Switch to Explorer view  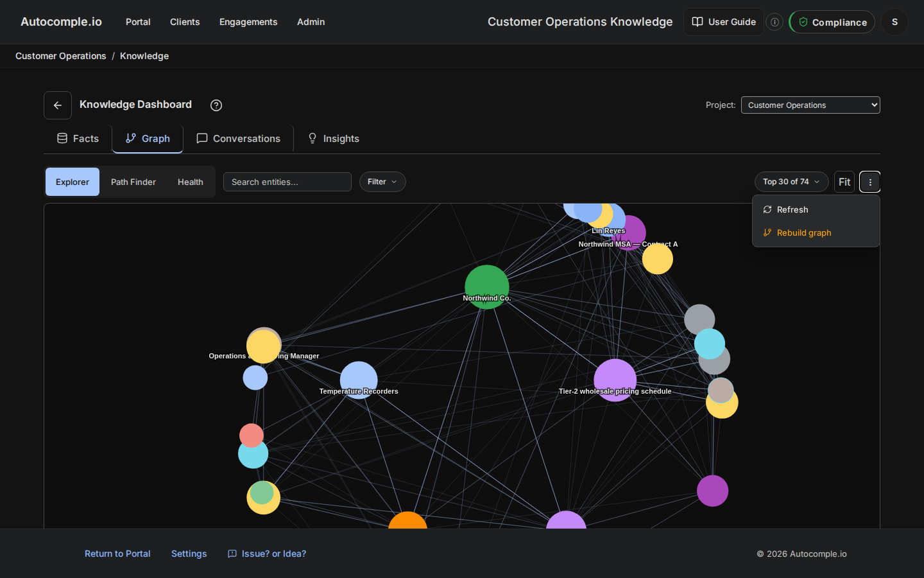(x=73, y=182)
